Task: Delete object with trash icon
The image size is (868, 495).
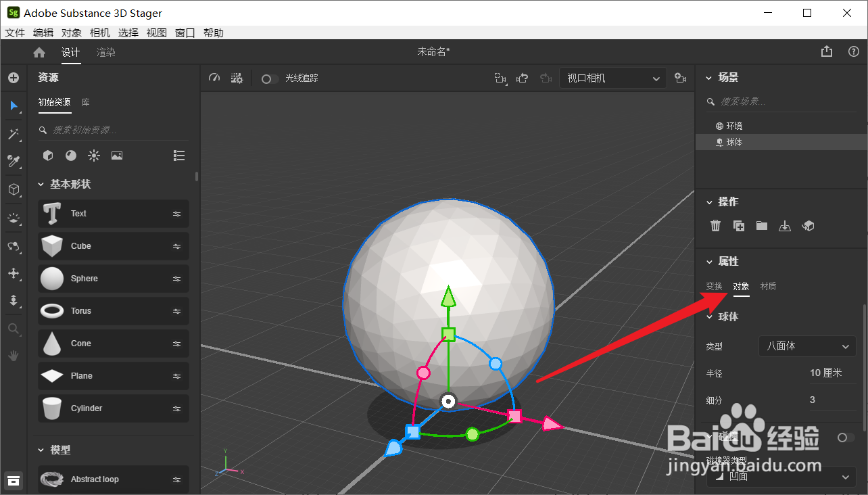Action: [716, 226]
